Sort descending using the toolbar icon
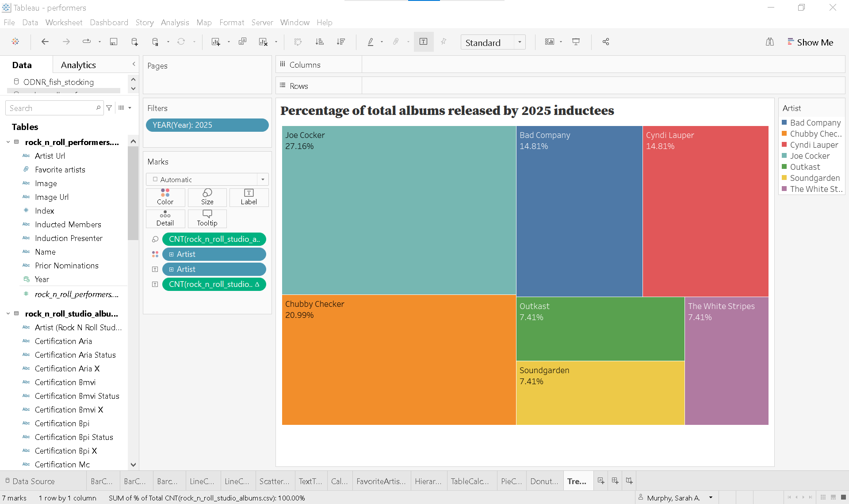Screen dimensions: 849x504 point(340,42)
